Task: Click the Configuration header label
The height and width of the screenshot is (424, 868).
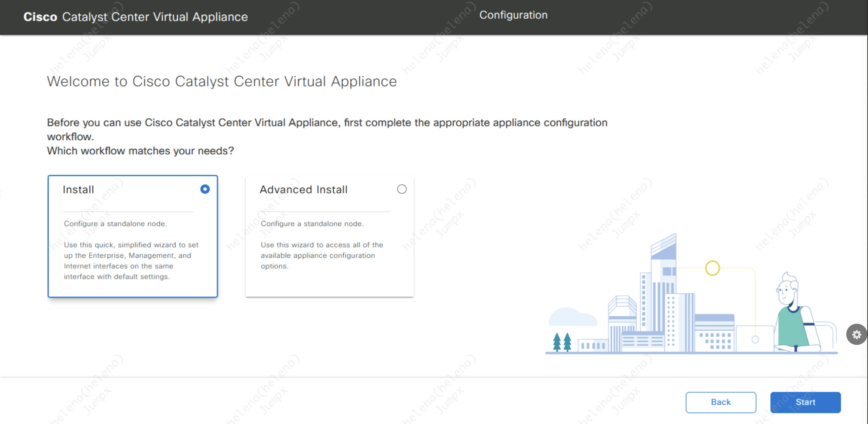Action: click(x=513, y=15)
